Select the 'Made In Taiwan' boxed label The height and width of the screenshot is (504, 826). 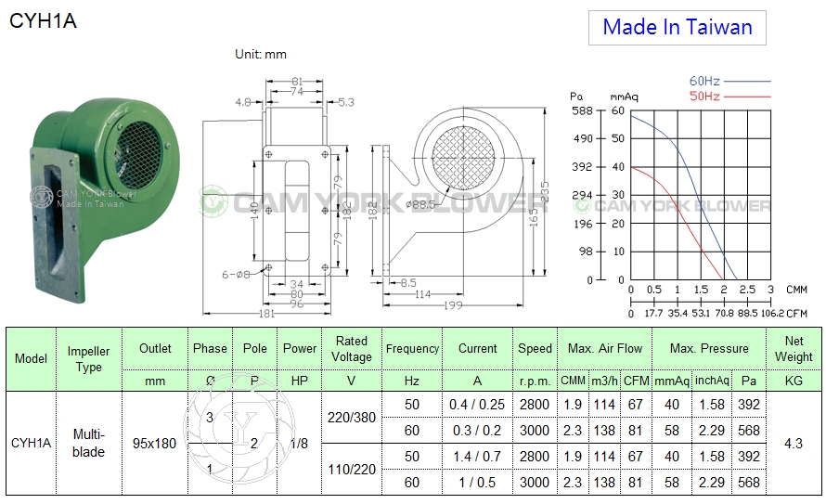[x=677, y=28]
